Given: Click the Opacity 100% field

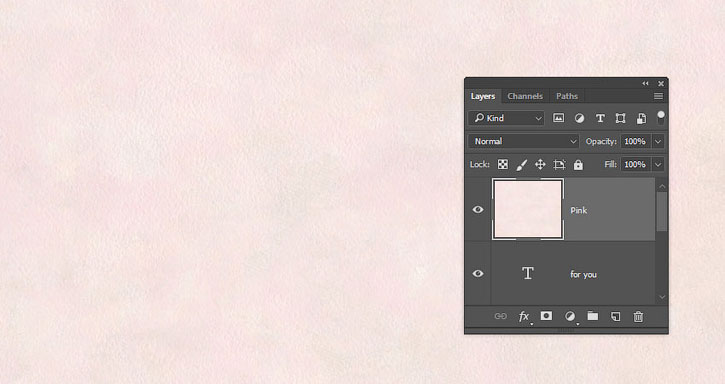Looking at the screenshot, I should [636, 142].
